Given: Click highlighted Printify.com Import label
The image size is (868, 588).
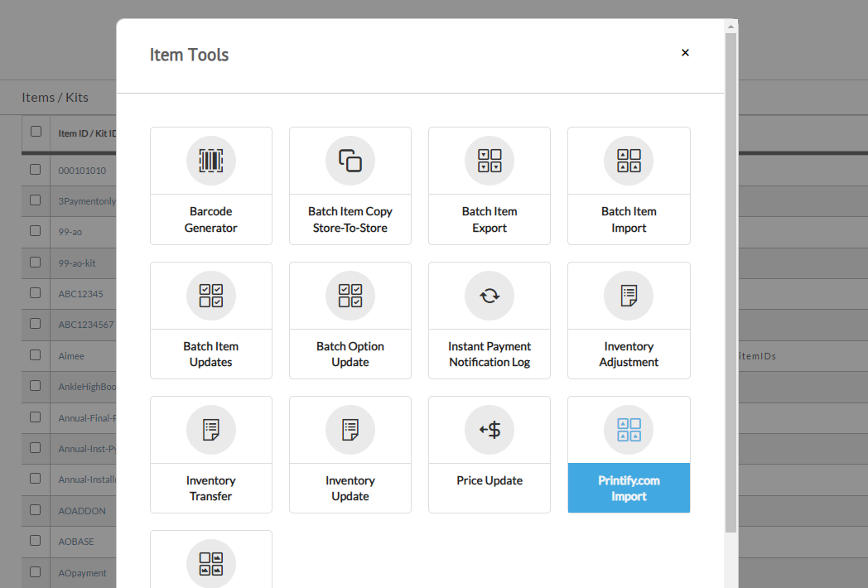Looking at the screenshot, I should tap(629, 488).
